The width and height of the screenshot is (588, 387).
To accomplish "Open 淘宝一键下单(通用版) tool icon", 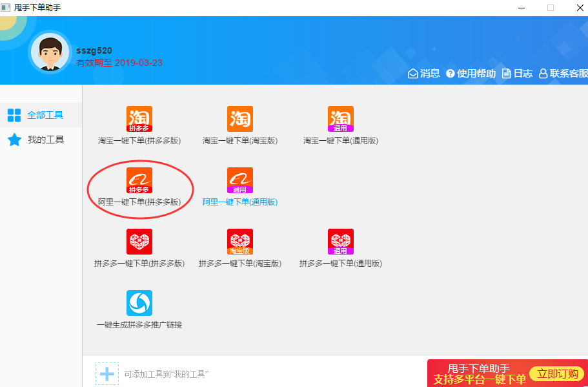I will pos(341,119).
